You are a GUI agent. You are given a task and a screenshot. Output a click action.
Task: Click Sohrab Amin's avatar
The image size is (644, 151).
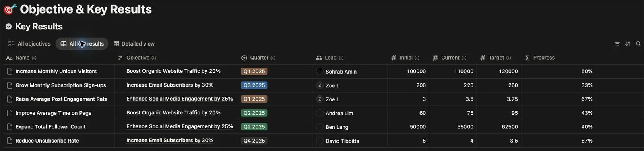tap(320, 72)
